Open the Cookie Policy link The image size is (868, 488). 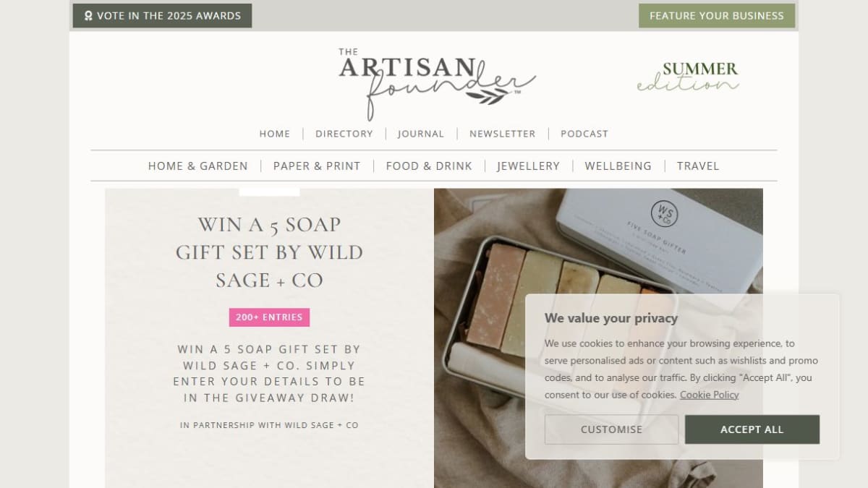click(710, 395)
